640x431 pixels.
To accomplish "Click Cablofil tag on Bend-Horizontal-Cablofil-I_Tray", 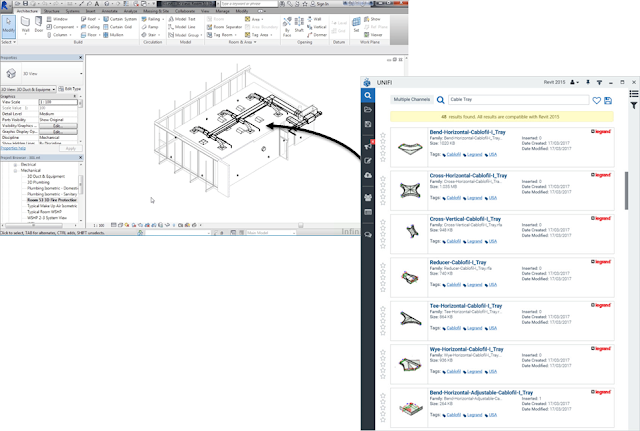I will [453, 155].
